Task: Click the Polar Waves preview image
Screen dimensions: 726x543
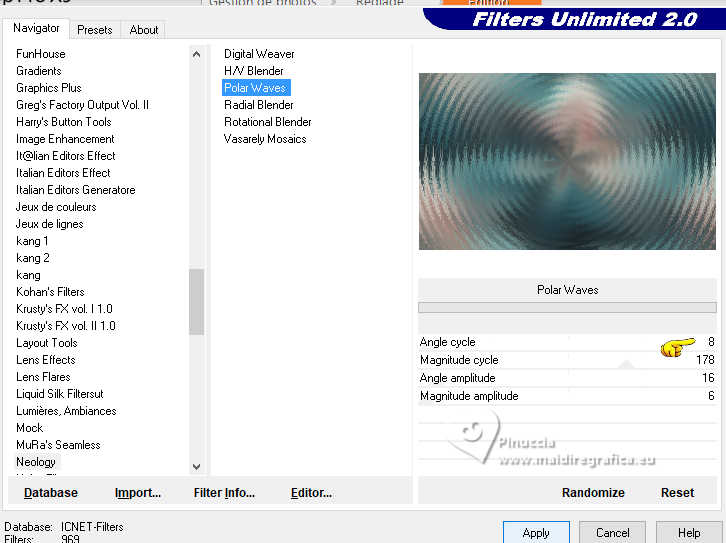Action: pos(567,161)
